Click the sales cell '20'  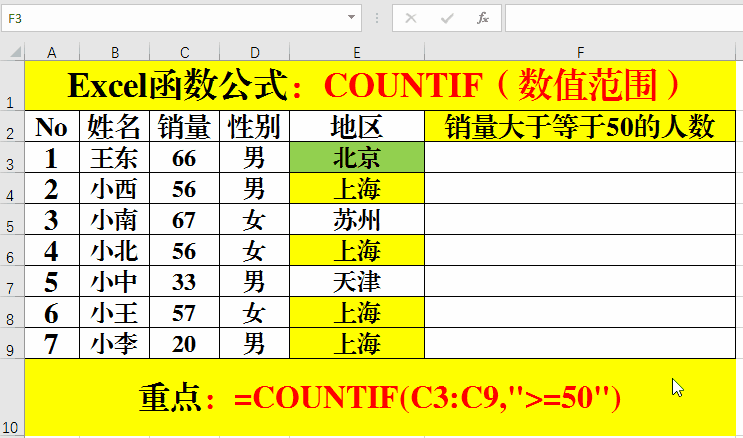tap(185, 344)
